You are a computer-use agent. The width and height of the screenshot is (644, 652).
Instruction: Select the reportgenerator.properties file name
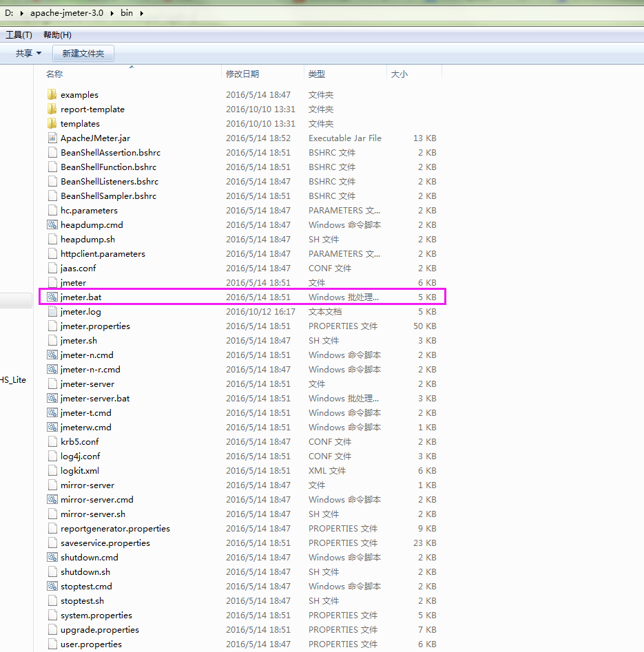tap(115, 529)
